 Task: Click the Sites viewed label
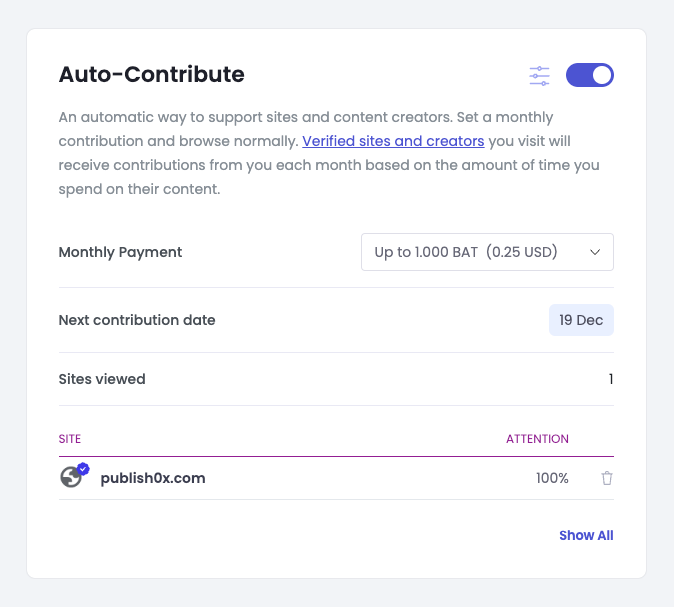102,379
